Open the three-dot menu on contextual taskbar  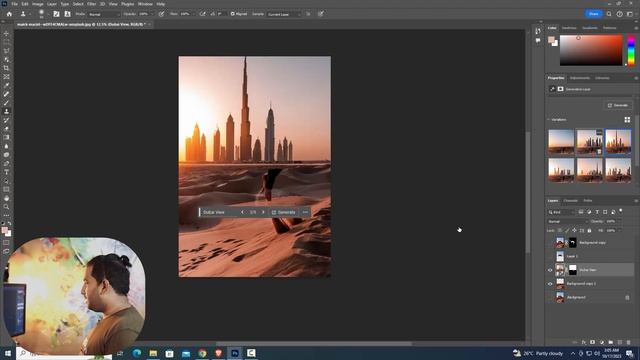coord(305,212)
